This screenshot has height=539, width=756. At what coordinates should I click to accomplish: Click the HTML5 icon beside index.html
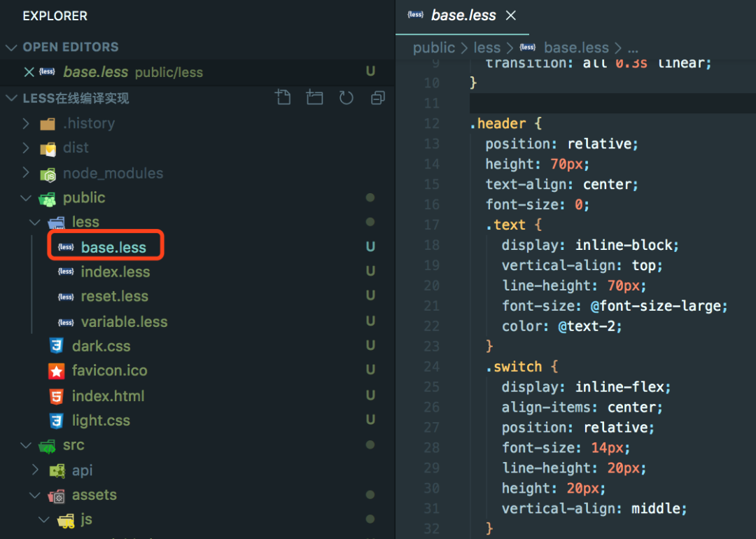57,396
